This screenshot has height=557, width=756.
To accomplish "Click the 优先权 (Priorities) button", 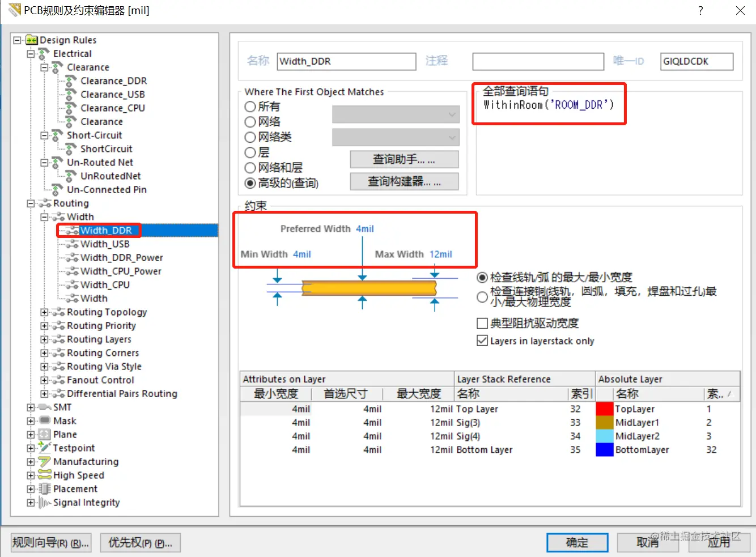I will (140, 543).
